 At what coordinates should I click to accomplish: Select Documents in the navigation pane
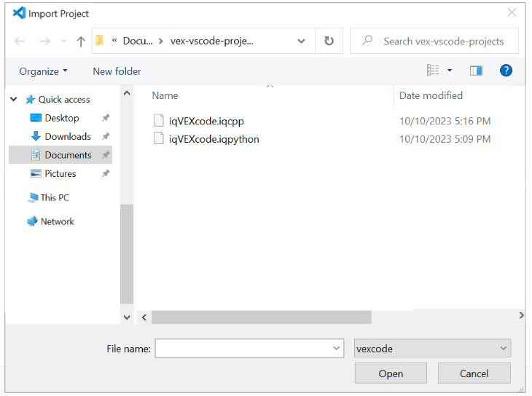[68, 155]
